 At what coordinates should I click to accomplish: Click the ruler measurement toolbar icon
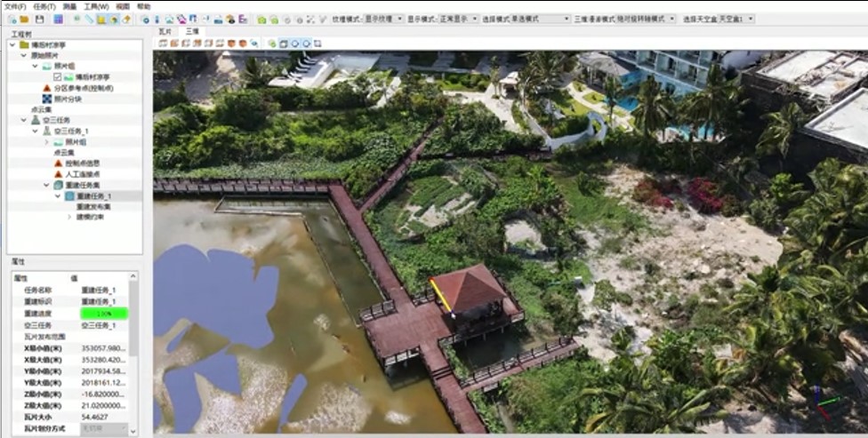(x=90, y=20)
